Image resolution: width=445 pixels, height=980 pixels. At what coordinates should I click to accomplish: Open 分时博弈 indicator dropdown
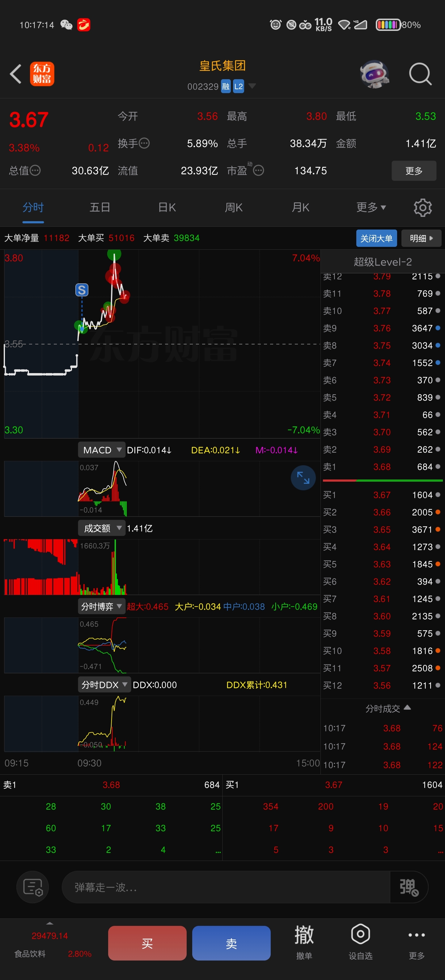(101, 606)
